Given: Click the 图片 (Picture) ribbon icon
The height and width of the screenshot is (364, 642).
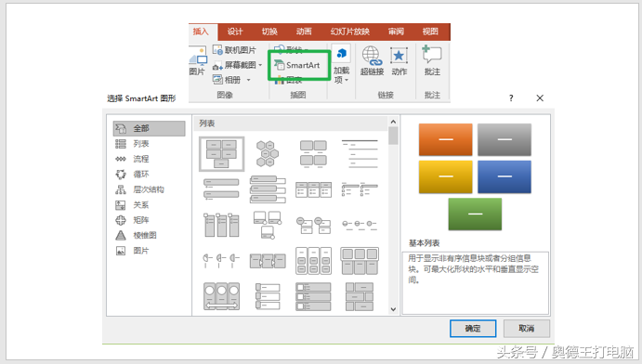Looking at the screenshot, I should [197, 61].
